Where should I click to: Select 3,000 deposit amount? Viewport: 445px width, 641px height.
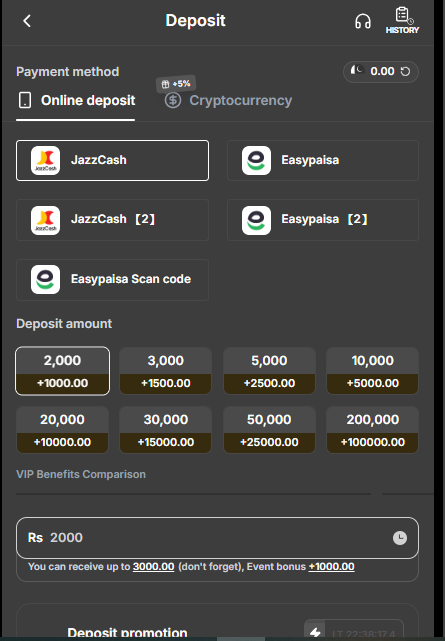pos(165,371)
